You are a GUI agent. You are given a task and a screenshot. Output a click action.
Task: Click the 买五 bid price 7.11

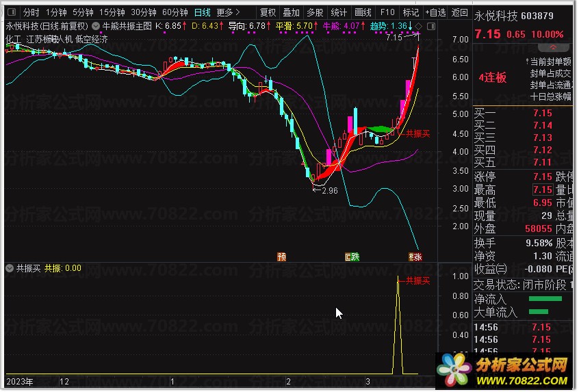(543, 162)
